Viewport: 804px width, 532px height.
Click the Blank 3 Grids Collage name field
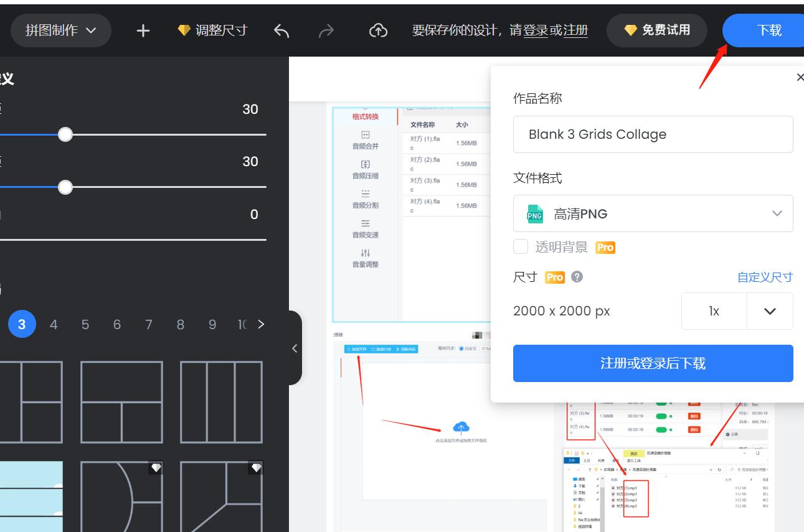coord(653,134)
